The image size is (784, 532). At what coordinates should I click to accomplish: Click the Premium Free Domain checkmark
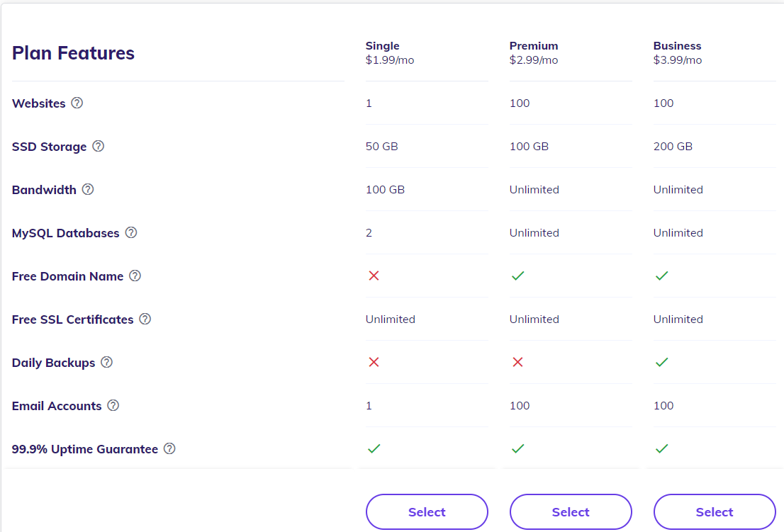coord(517,276)
